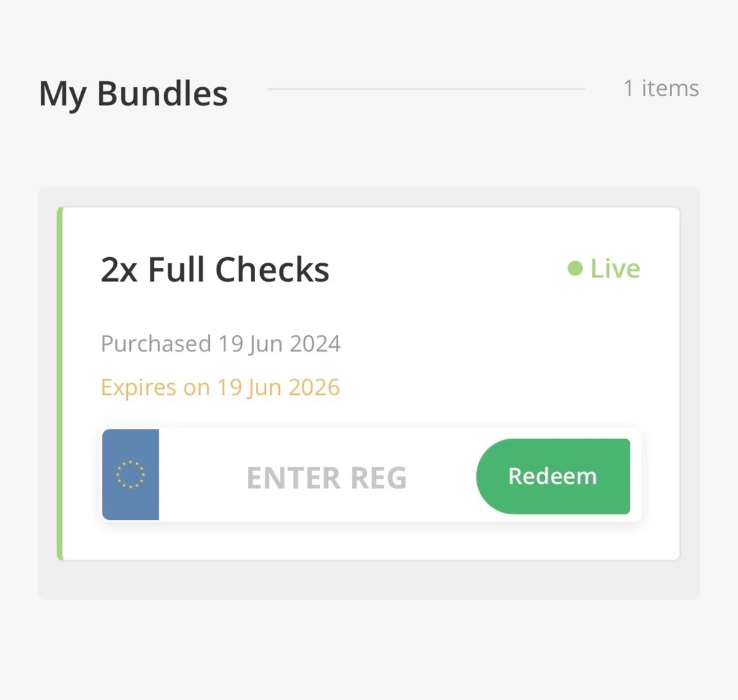Click the divider line beside My Bundles
This screenshot has height=700, width=738.
pos(426,89)
